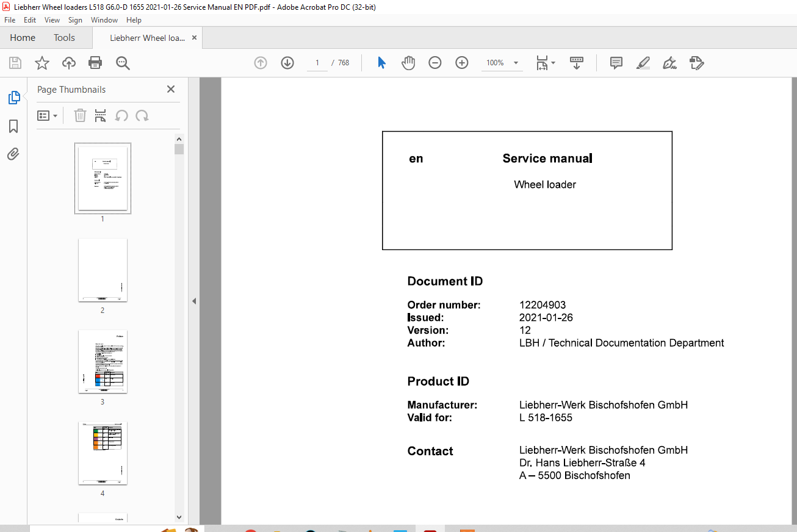Bookmark file with star icon
The image size is (797, 532).
tap(41, 63)
